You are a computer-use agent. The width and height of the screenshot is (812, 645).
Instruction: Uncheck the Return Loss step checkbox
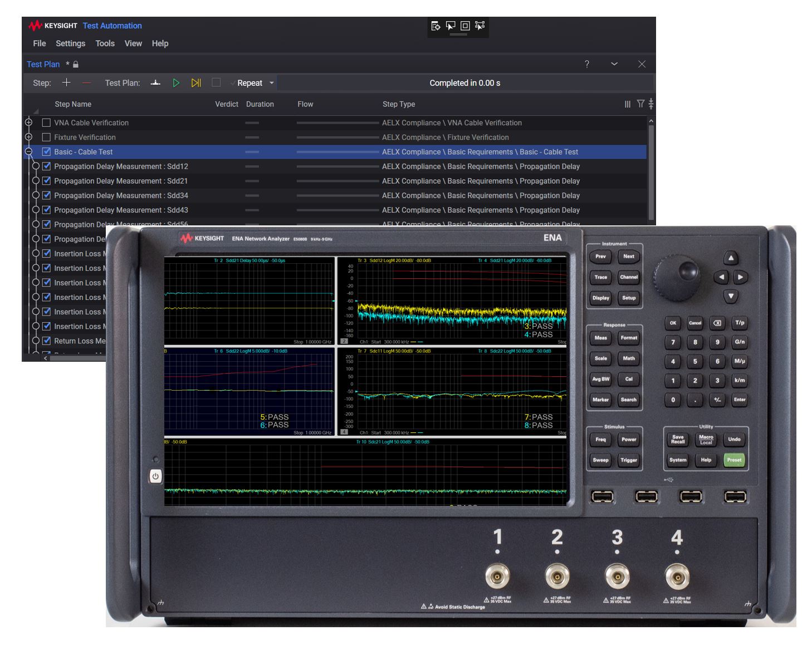coord(47,341)
